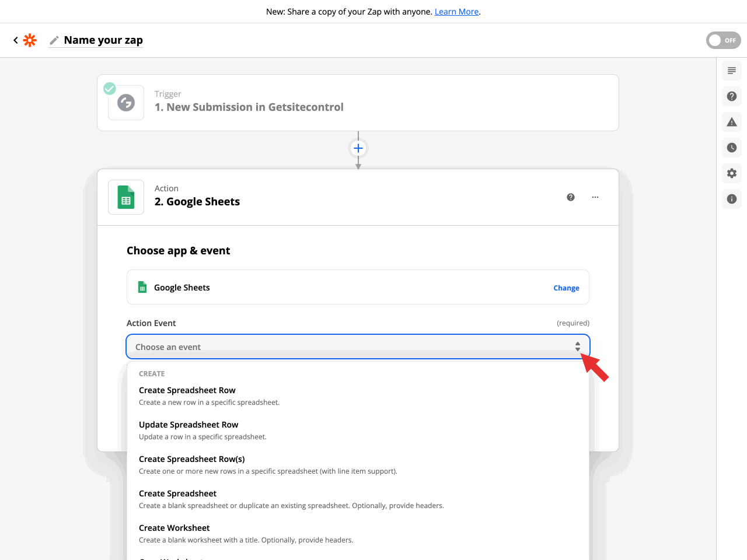Click the back arrow chevron
Image resolution: width=747 pixels, height=560 pixels.
click(16, 40)
